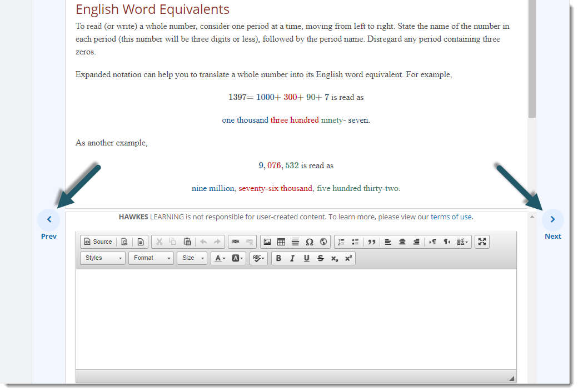Set text direction right to left
The width and height of the screenshot is (578, 392).
point(447,242)
